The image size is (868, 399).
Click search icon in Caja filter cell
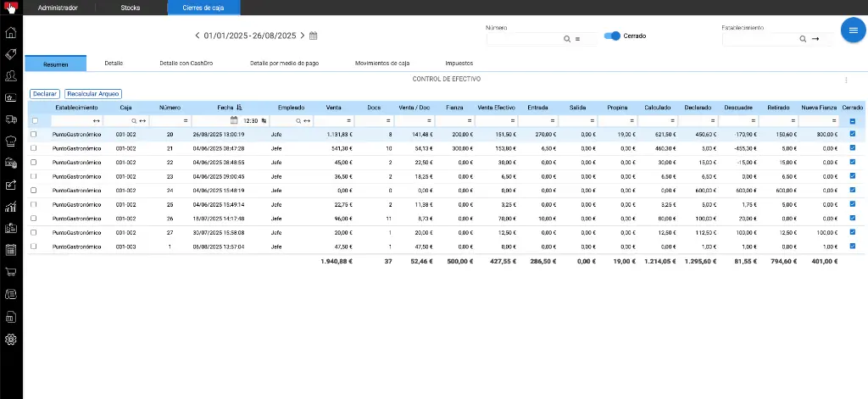[x=133, y=120]
